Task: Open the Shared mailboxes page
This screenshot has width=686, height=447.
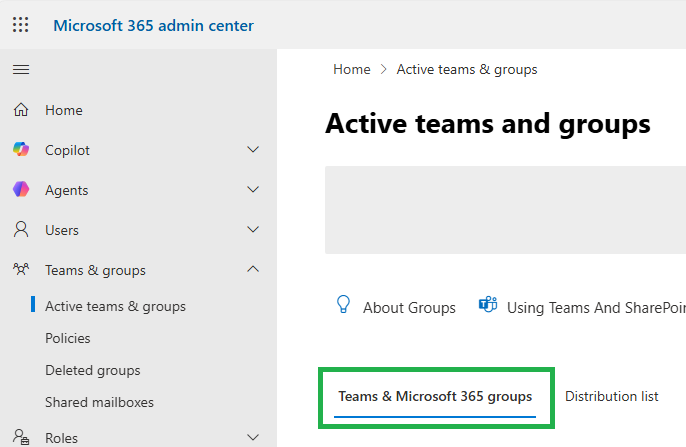Action: coord(99,402)
